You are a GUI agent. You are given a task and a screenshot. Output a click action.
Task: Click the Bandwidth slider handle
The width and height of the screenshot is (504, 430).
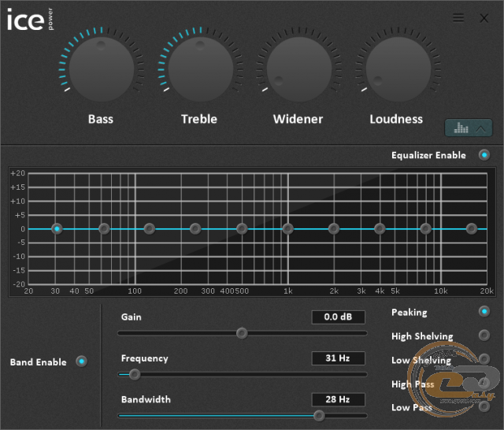pyautogui.click(x=319, y=415)
